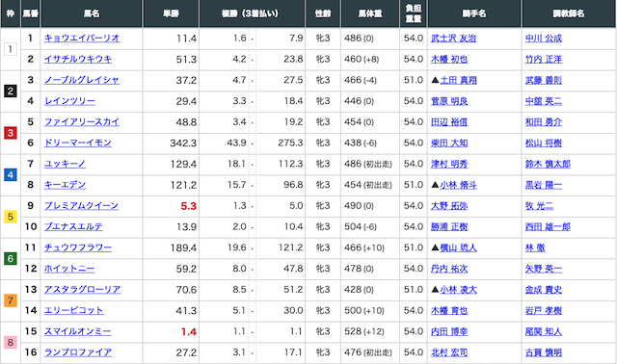Open trainer 武藤 善則 profile

[544, 80]
